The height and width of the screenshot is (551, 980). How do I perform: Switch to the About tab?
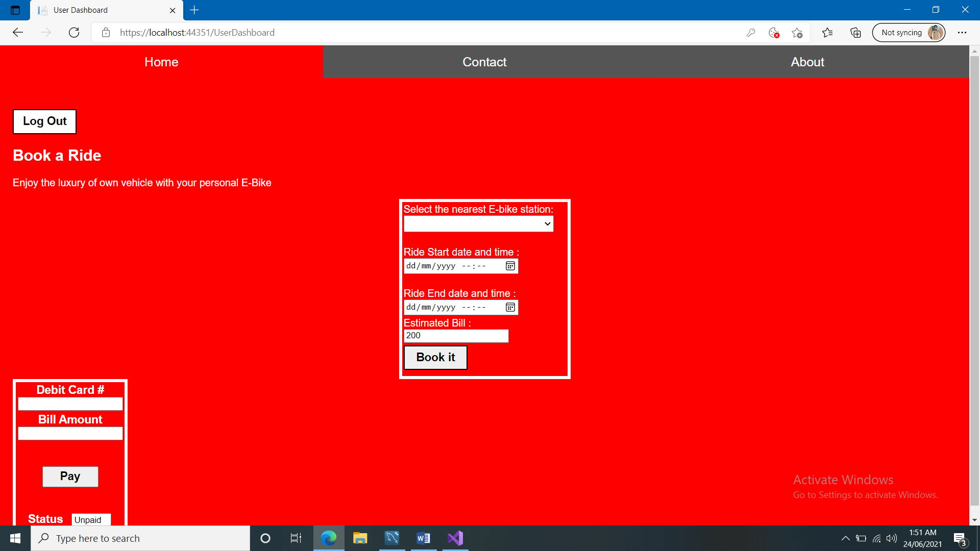coord(806,62)
